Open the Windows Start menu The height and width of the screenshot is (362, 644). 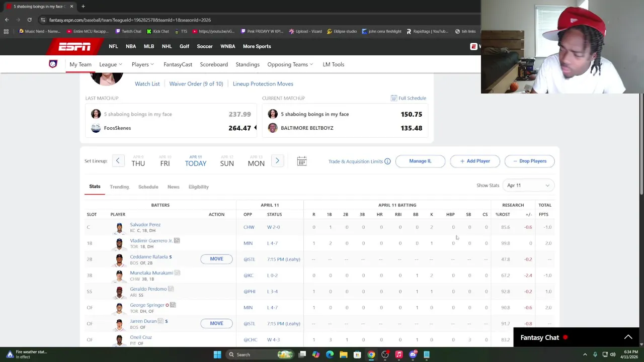[x=217, y=354]
